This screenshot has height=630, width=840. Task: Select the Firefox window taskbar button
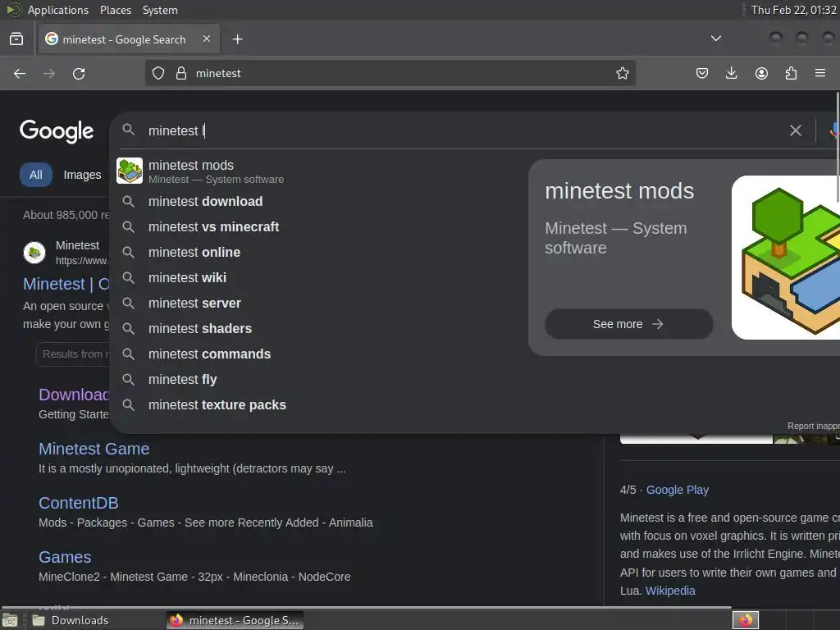[x=235, y=620]
